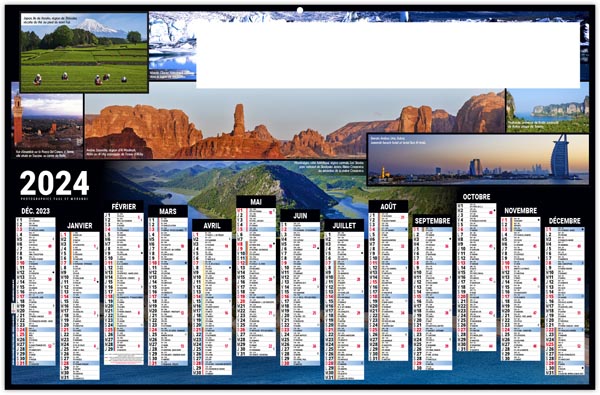
Task: Click the MARS month header
Action: 168,211
